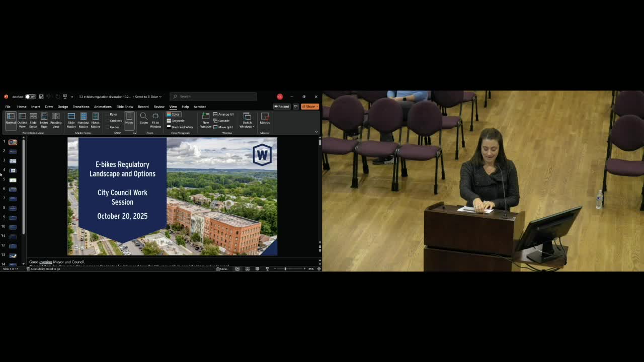Collapse the ribbon with the chevron

[x=316, y=132]
